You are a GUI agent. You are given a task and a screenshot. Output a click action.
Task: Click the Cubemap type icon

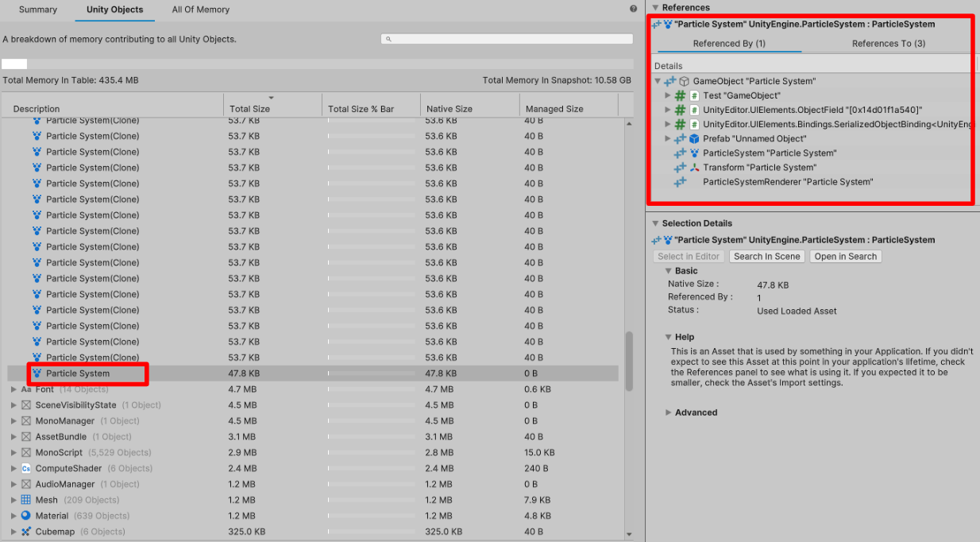[x=26, y=532]
